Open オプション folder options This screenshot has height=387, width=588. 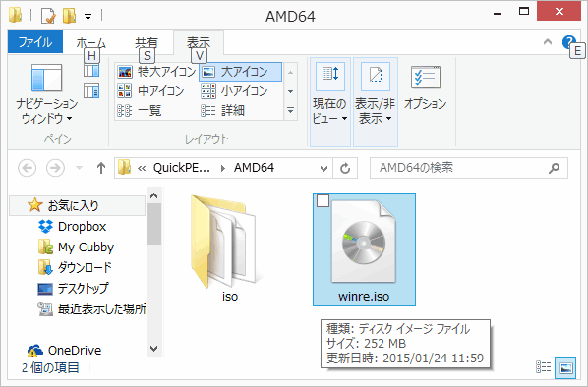[x=425, y=88]
